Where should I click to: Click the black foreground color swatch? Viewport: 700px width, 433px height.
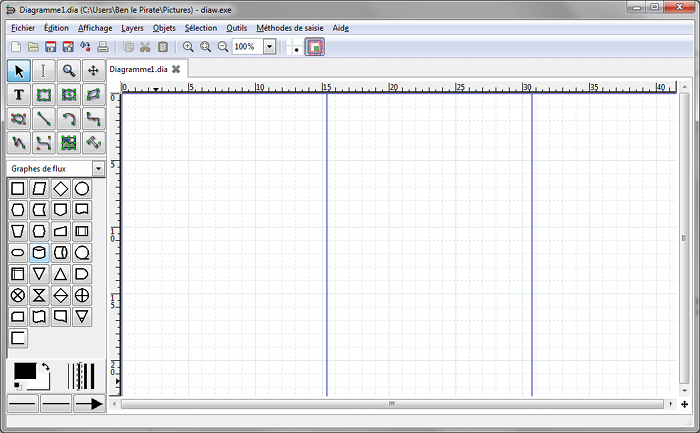click(24, 371)
